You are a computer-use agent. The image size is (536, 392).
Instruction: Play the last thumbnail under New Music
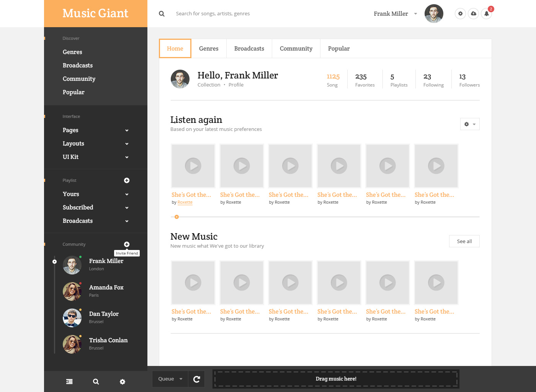click(x=436, y=283)
